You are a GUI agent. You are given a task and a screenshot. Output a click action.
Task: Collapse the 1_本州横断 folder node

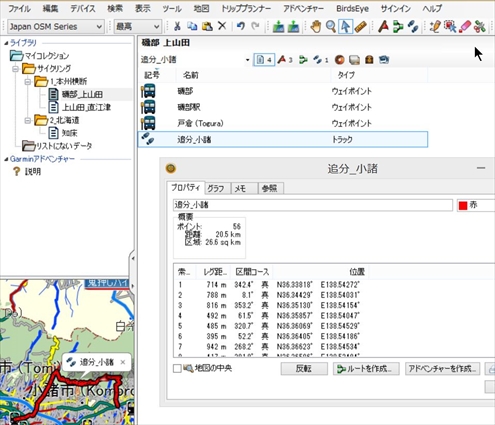click(28, 82)
